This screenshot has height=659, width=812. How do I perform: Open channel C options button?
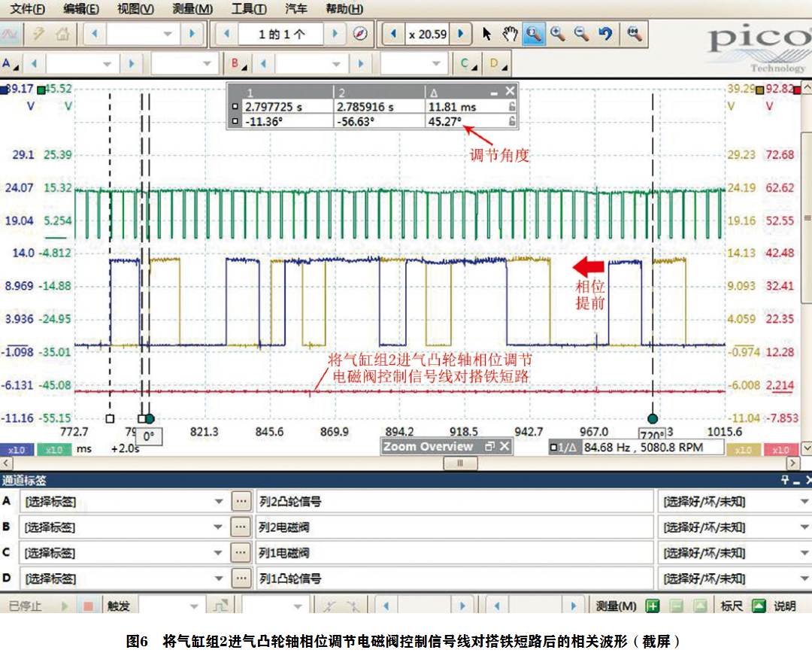click(468, 64)
